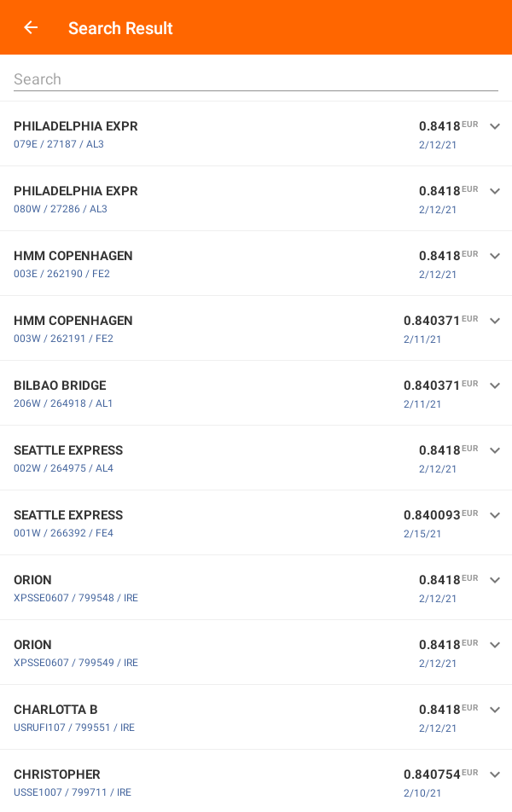The width and height of the screenshot is (512, 812).
Task: Click the CHRISTOPHER vessel name
Action: click(57, 774)
